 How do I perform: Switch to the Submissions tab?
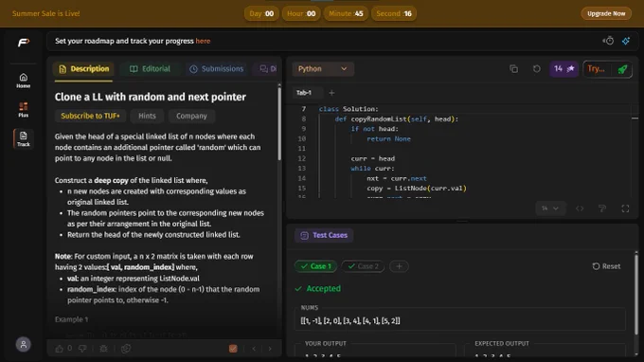(217, 69)
